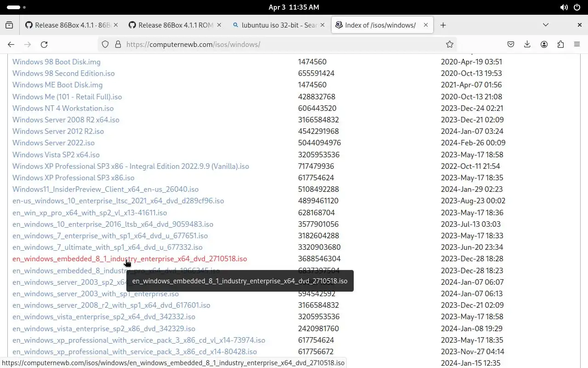Open Windows11_InsiderPreview_Client_x64 iso link

pyautogui.click(x=106, y=189)
